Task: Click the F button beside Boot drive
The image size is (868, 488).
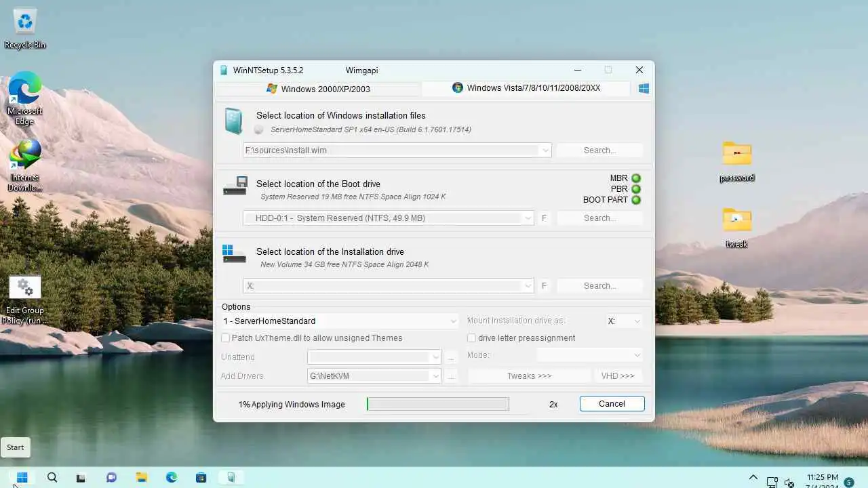Action: pyautogui.click(x=544, y=218)
